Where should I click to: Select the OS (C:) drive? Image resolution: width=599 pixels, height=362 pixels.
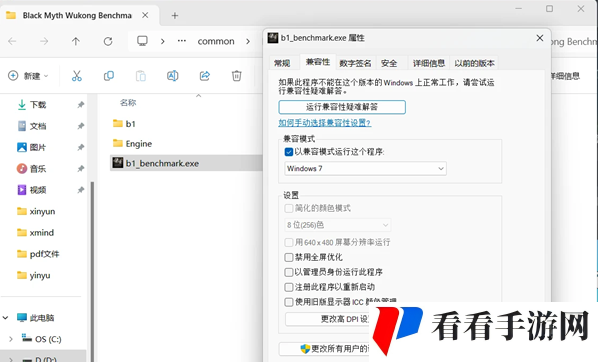tap(48, 339)
